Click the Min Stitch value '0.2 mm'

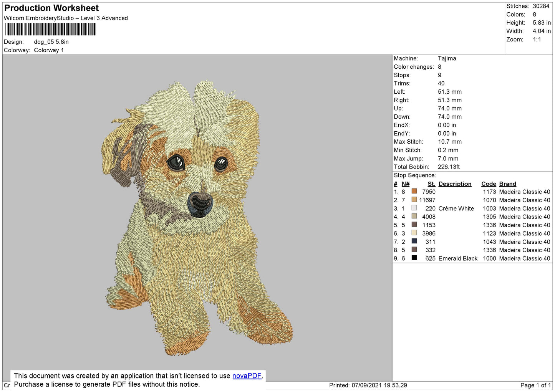click(448, 150)
